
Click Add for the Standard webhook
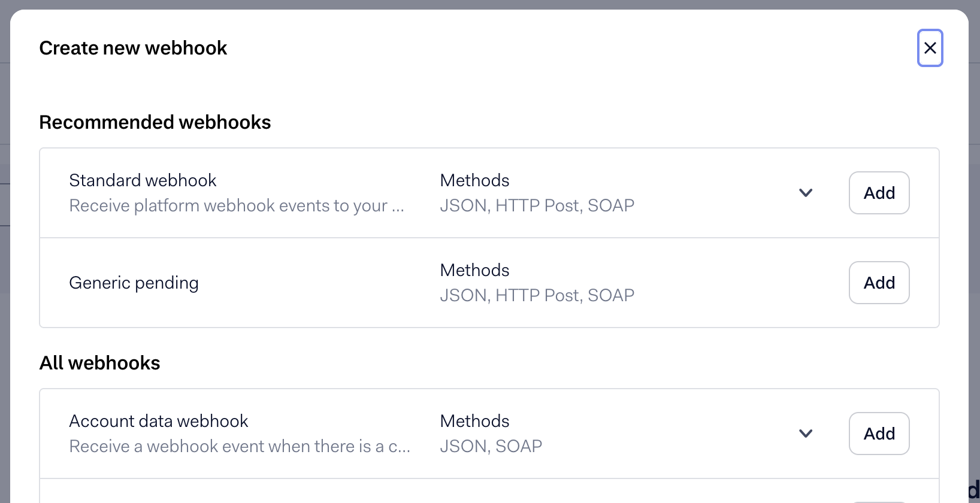pyautogui.click(x=879, y=193)
